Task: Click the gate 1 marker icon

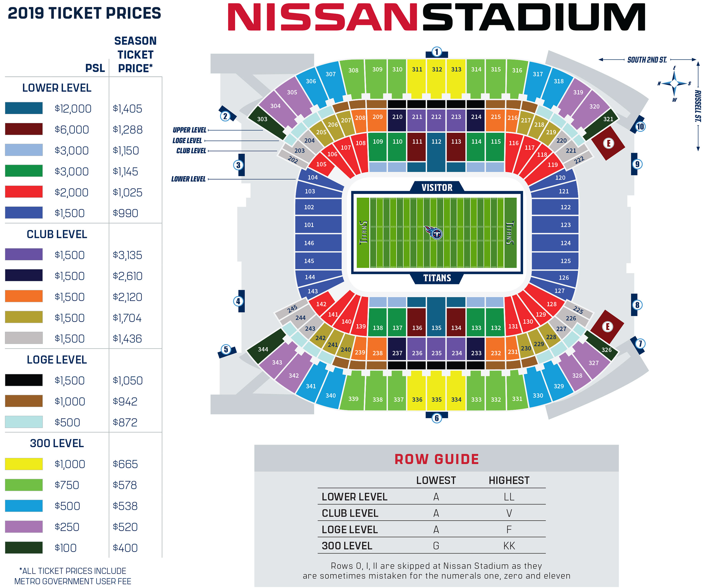Action: point(436,52)
